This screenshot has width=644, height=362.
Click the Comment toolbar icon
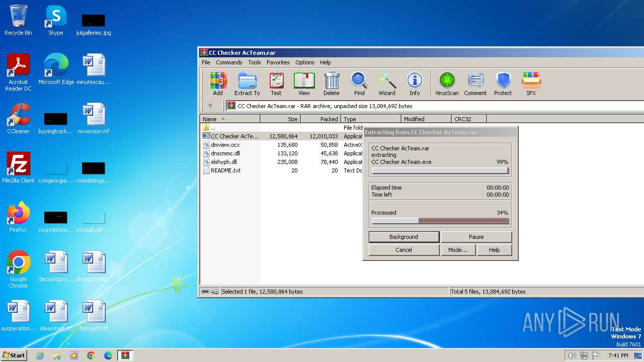pyautogui.click(x=475, y=83)
